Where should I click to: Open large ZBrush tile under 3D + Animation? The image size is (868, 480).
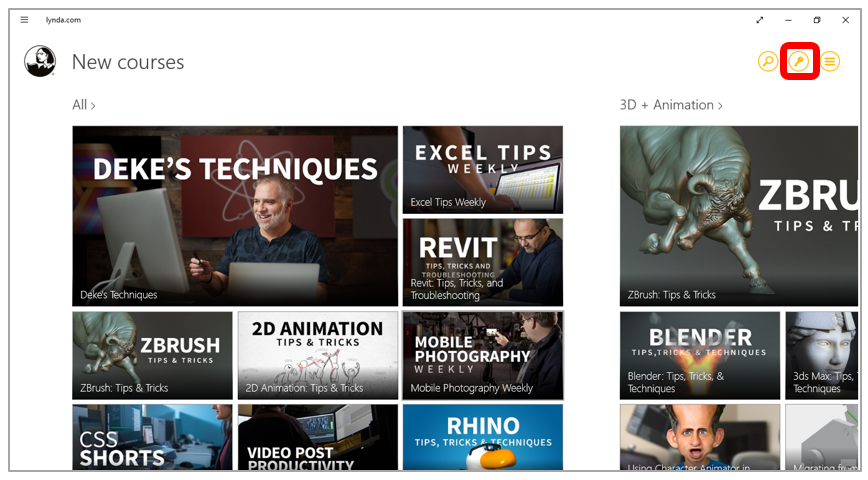[738, 216]
